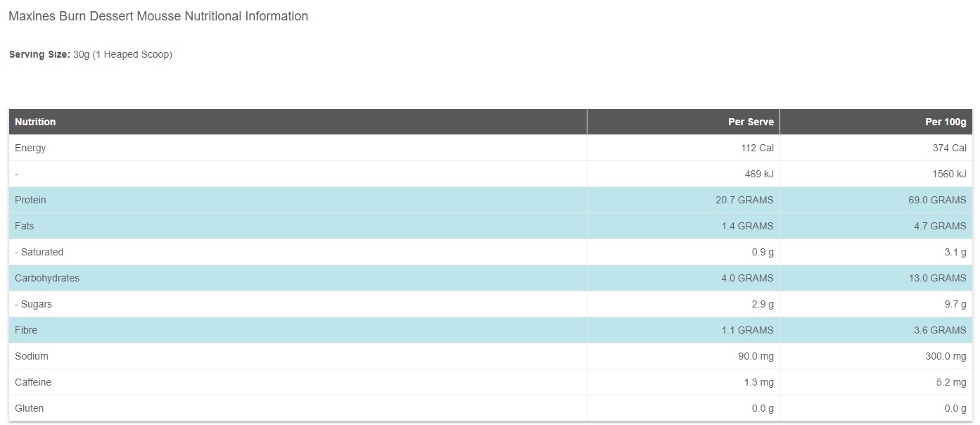Select the Protein row label
980x425 pixels.
pyautogui.click(x=30, y=200)
